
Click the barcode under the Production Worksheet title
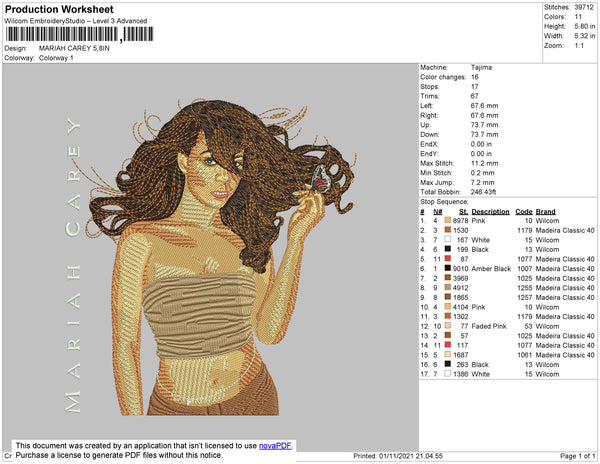pyautogui.click(x=79, y=34)
